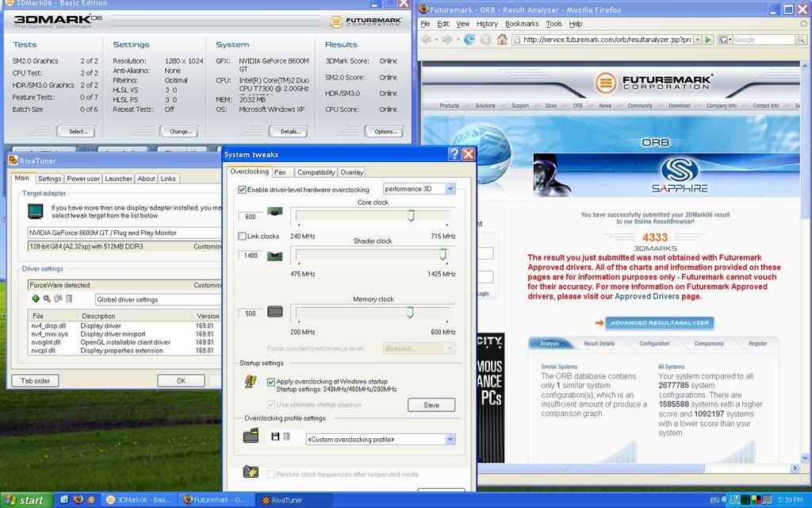Open the Firefox Bookmarks menu
This screenshot has height=508, width=812.
click(522, 24)
